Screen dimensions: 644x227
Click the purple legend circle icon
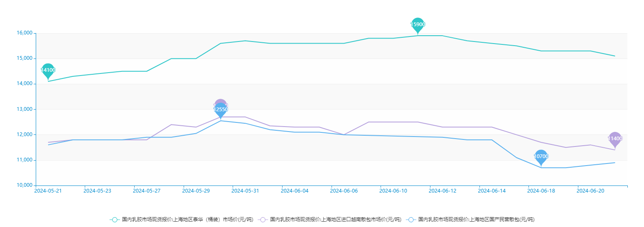[x=263, y=220]
